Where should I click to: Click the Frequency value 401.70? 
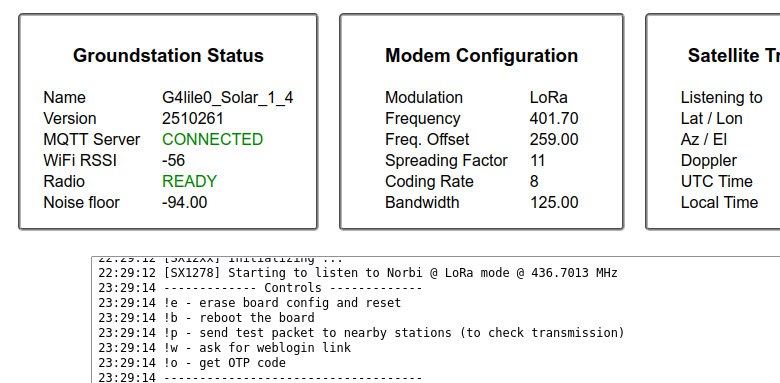pyautogui.click(x=554, y=118)
